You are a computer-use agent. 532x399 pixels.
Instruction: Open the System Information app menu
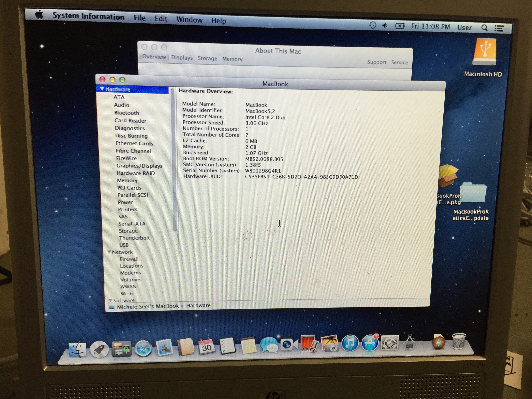[88, 16]
